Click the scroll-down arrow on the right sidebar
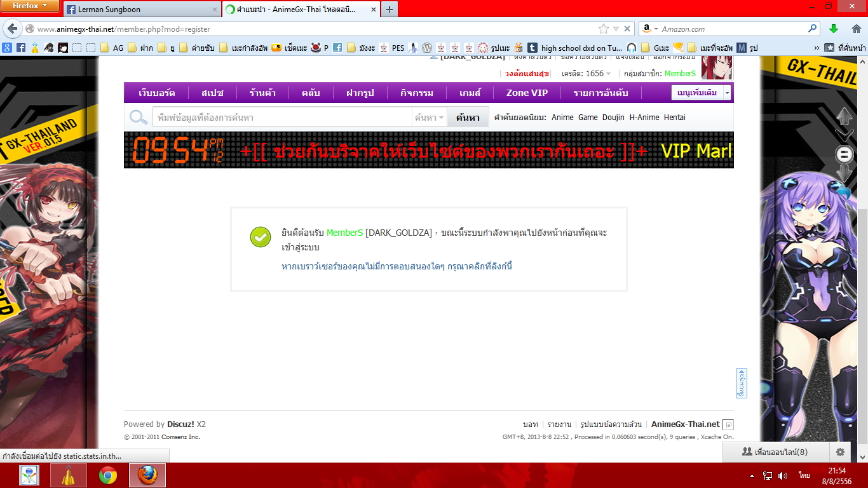 click(x=844, y=173)
